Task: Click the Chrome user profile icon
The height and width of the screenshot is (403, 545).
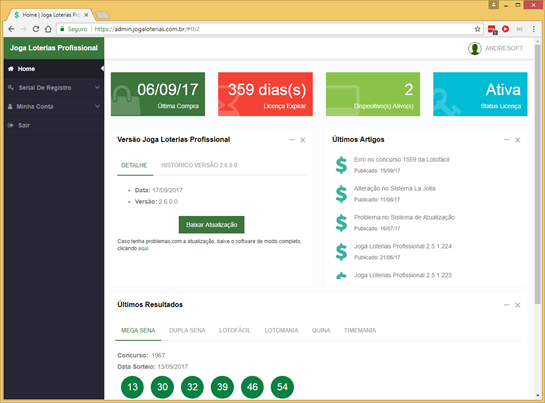Action: point(494,5)
